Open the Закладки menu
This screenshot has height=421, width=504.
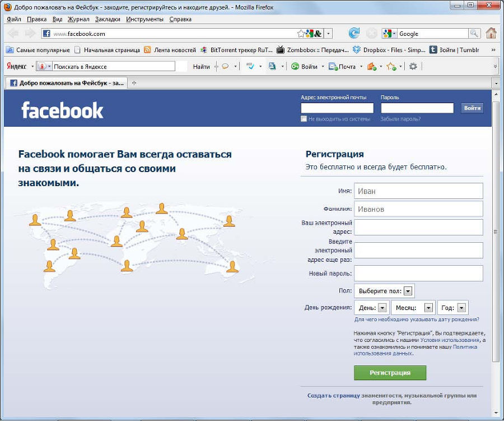pos(108,19)
